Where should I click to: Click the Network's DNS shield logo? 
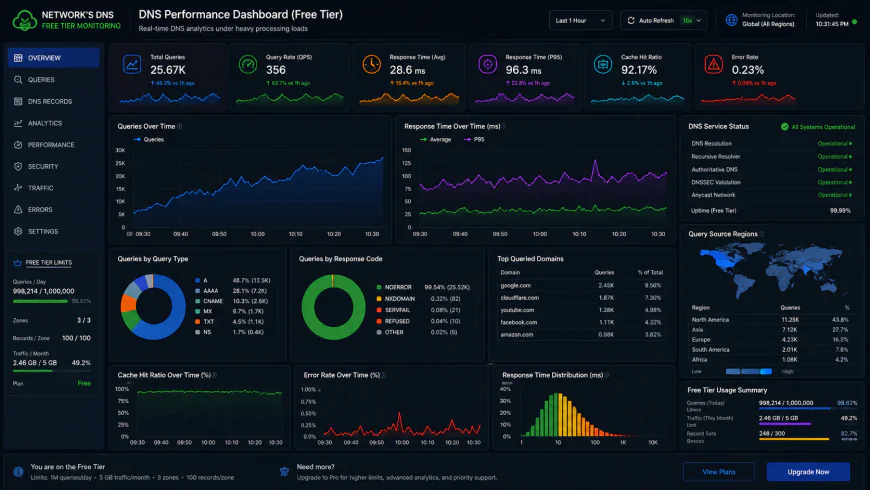pyautogui.click(x=24, y=21)
